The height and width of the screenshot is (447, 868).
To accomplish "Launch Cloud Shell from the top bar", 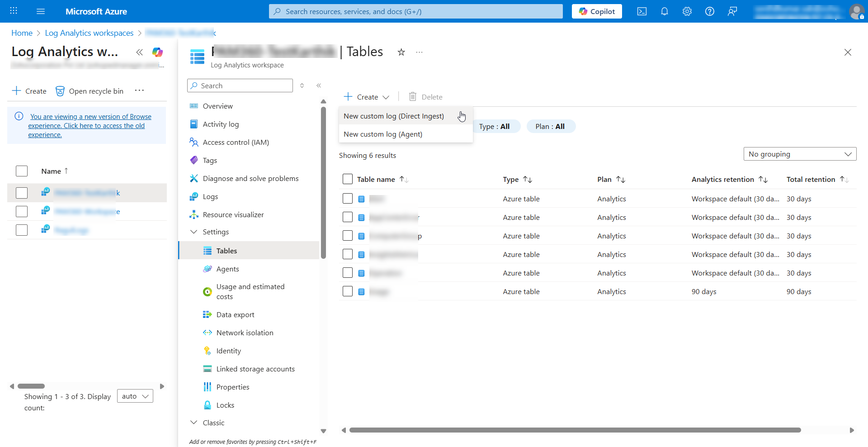I will (642, 11).
